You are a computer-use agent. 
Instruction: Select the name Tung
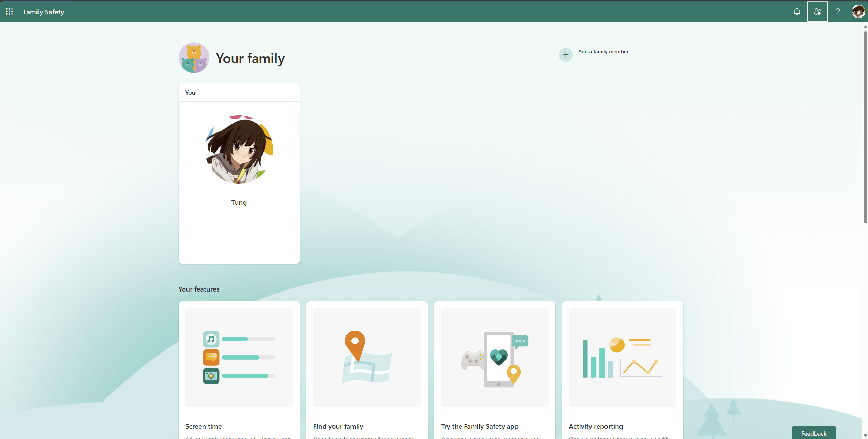point(239,202)
